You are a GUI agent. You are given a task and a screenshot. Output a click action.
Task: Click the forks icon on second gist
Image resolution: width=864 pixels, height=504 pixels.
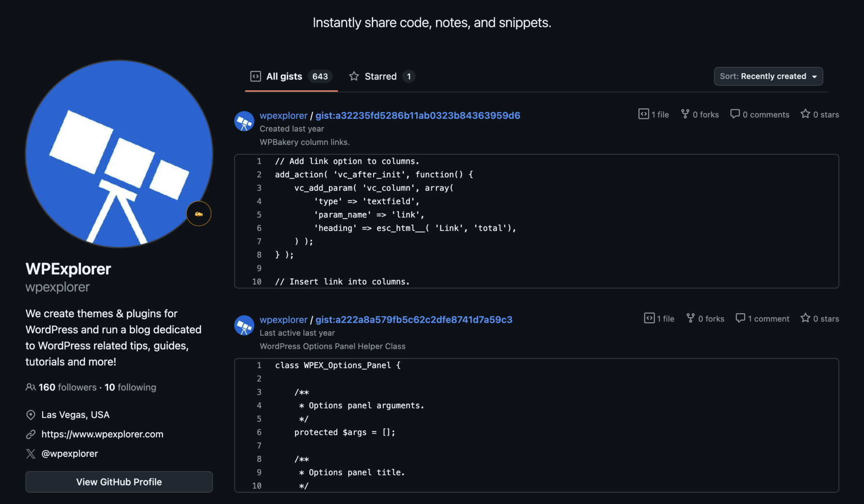click(x=690, y=319)
